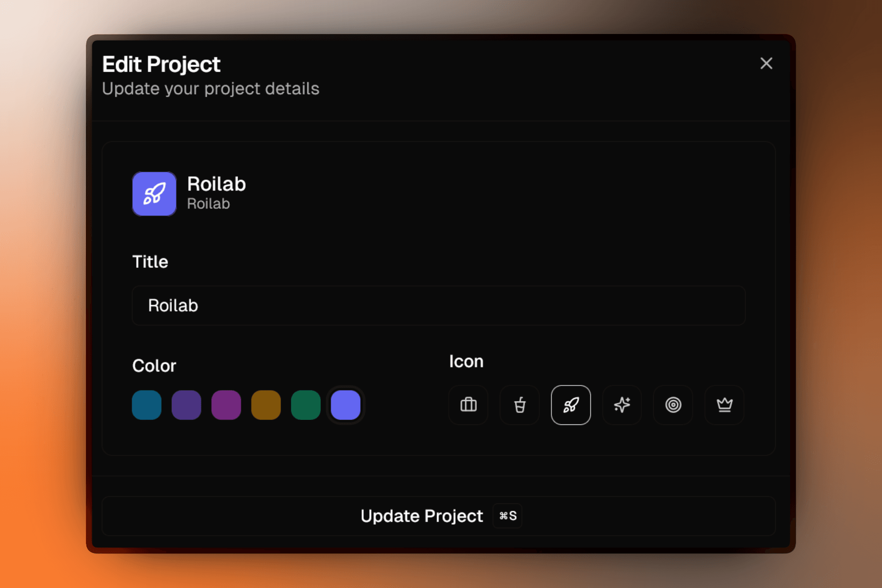
Task: Click the ⌘S shortcut badge
Action: 507,516
